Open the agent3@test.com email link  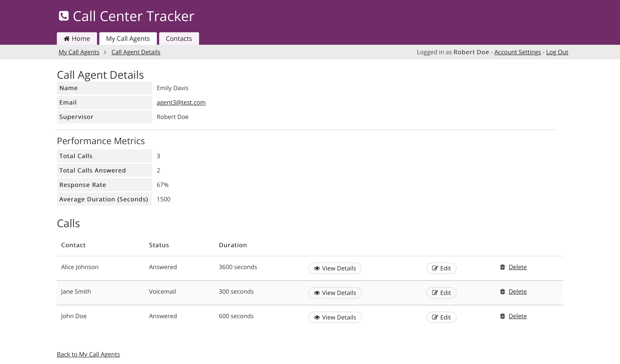pyautogui.click(x=181, y=102)
